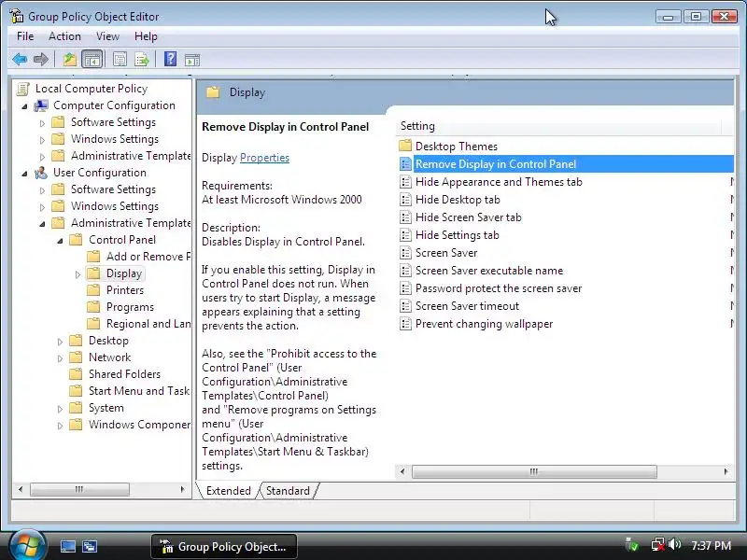Viewport: 747px width, 560px height.
Task: Open Help via the question mark icon
Action: tap(170, 59)
